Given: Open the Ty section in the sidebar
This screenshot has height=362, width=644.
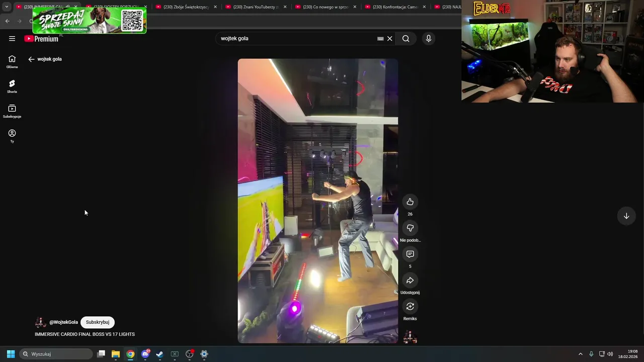Looking at the screenshot, I should coord(12,136).
